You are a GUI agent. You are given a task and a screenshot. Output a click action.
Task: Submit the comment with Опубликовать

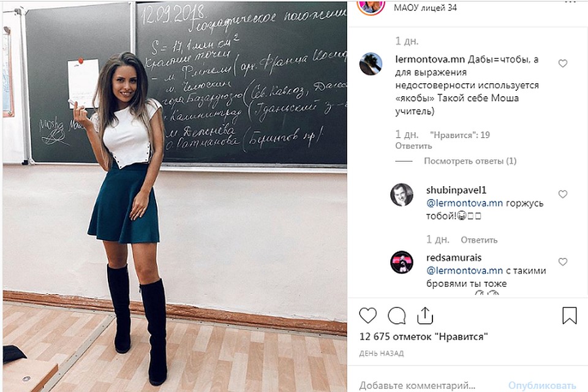pyautogui.click(x=542, y=385)
